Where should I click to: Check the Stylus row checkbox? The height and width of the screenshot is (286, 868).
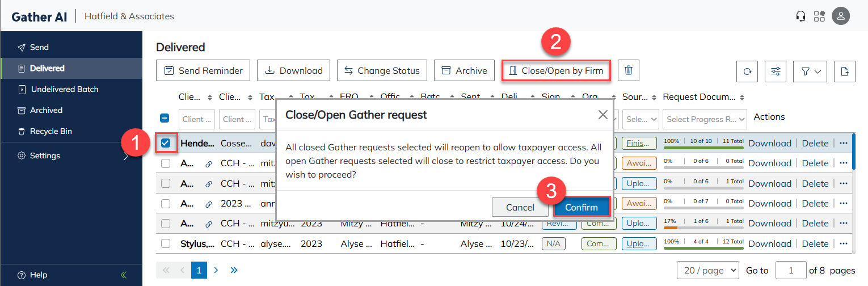click(166, 243)
